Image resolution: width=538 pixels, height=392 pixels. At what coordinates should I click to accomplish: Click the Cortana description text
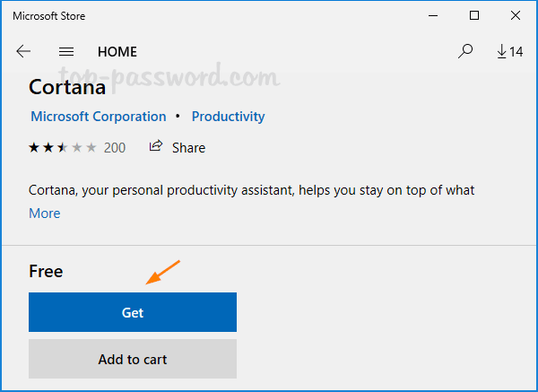coord(251,190)
